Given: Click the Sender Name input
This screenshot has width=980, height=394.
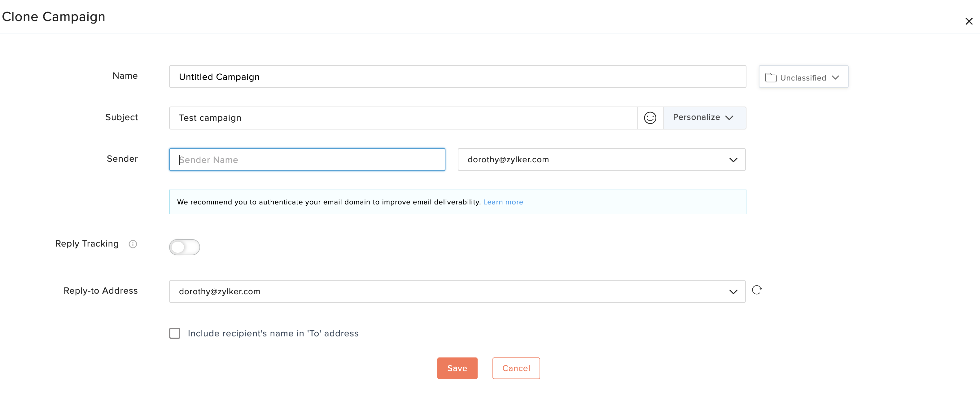Looking at the screenshot, I should (x=307, y=160).
